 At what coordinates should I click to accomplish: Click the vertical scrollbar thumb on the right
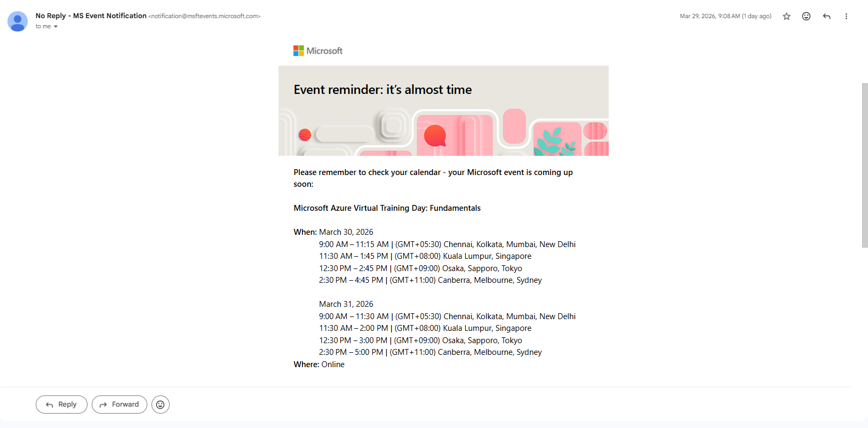click(x=865, y=165)
